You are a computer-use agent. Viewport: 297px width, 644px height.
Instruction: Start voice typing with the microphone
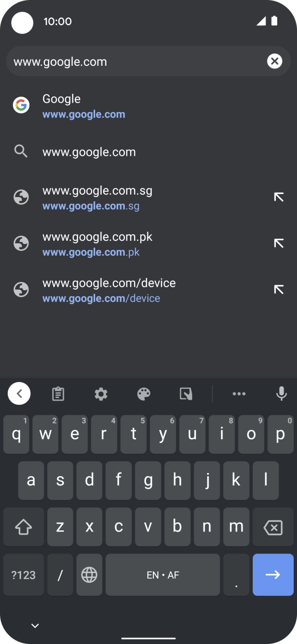281,393
